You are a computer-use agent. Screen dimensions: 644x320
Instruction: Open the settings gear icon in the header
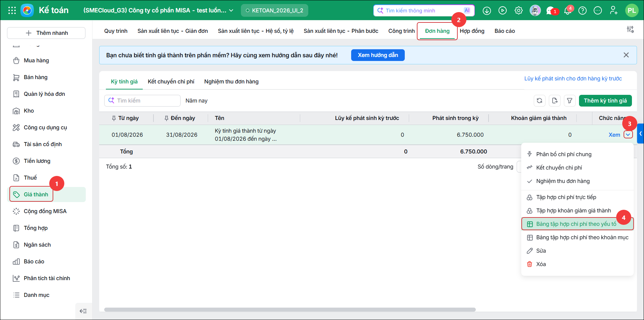pos(519,10)
